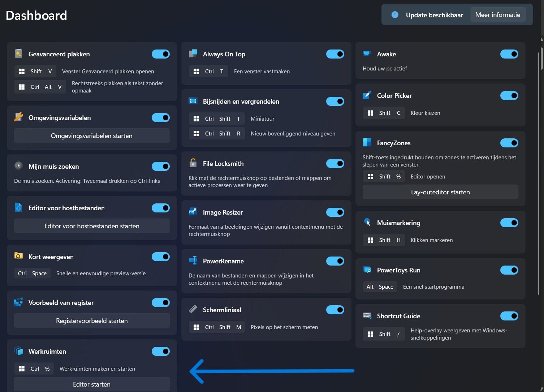Click the Geavanceerd plakken clipboard icon
The height and width of the screenshot is (392, 544).
coord(18,53)
